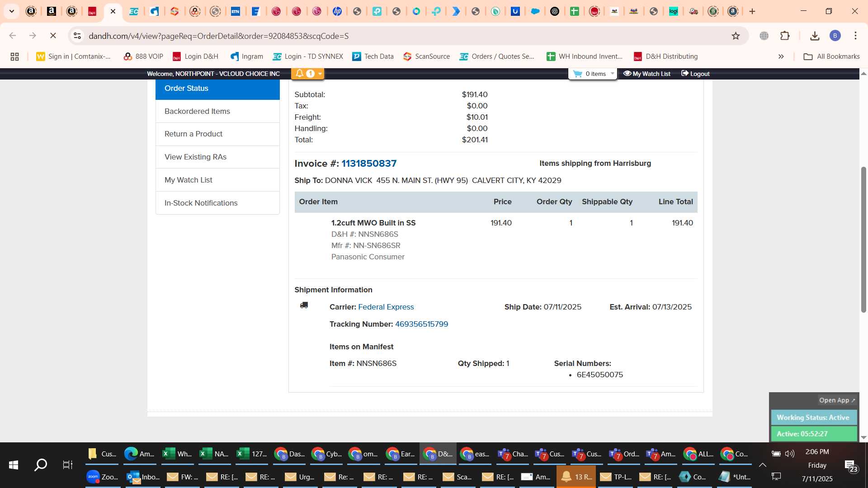Click browser back arrow
The height and width of the screenshot is (488, 868).
coord(13,36)
